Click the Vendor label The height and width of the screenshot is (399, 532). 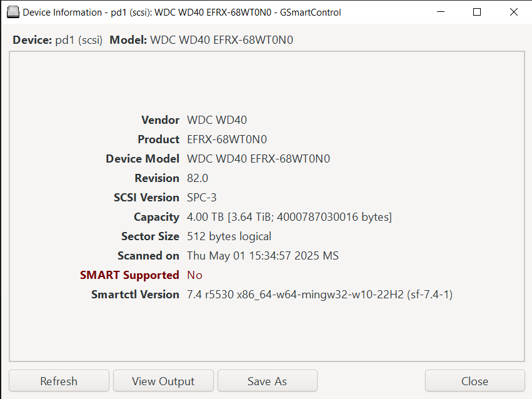[160, 120]
